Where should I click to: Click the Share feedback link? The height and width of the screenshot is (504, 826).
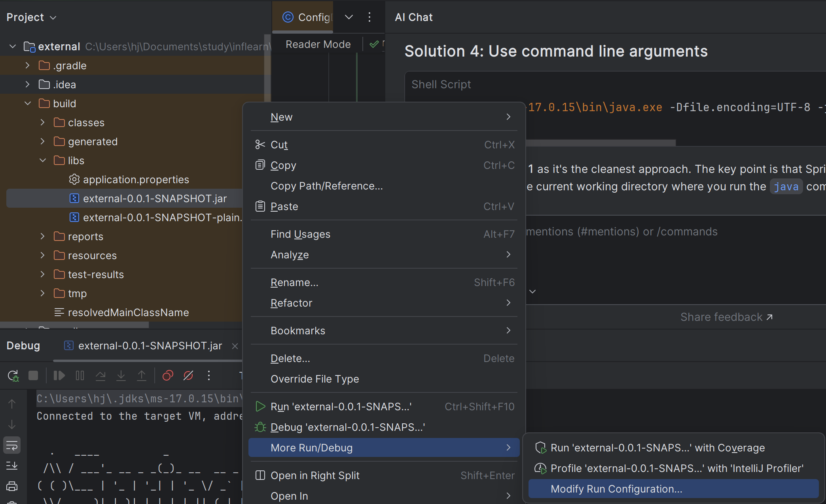pos(726,317)
